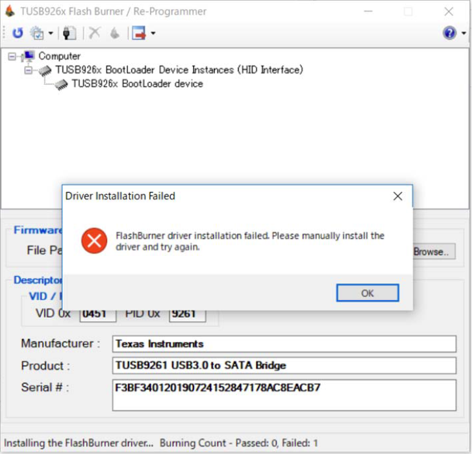The image size is (476, 454).
Task: Click the TUSB926x Flash Burner window title
Action: [x=113, y=11]
